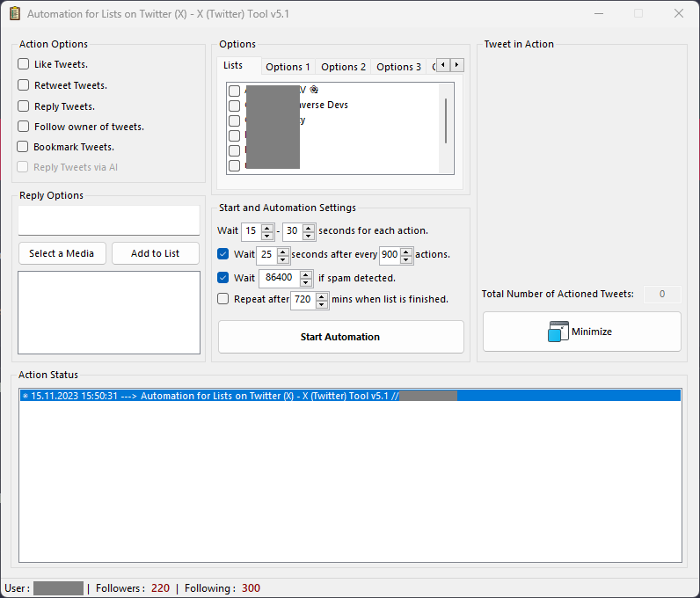Increase minimum wait seconds (15) up arrow
This screenshot has width=700, height=598.
click(267, 227)
